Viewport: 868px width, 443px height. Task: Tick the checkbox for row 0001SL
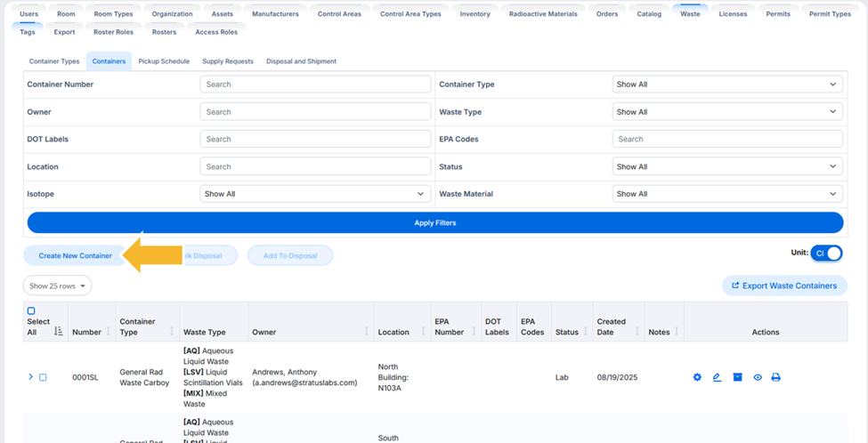[43, 377]
